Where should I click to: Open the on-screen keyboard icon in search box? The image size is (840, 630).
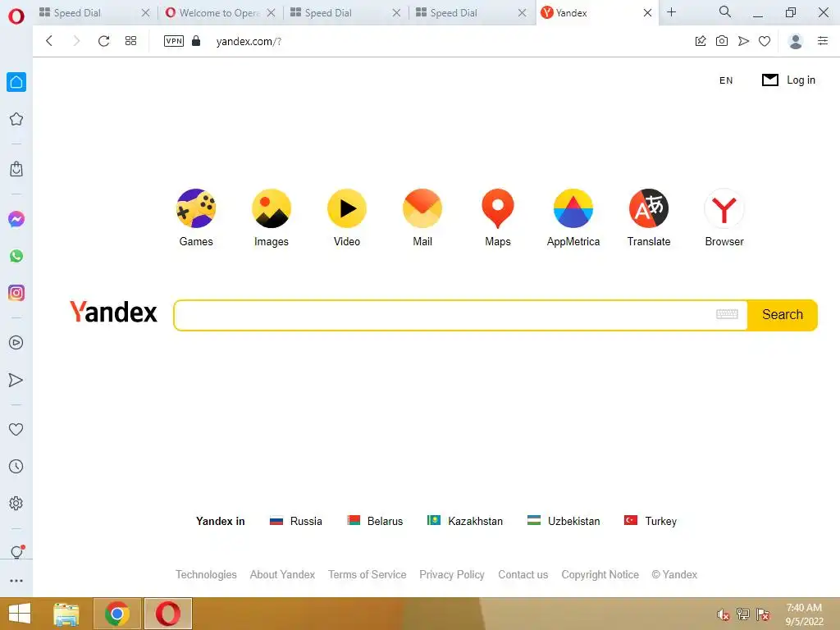(727, 314)
